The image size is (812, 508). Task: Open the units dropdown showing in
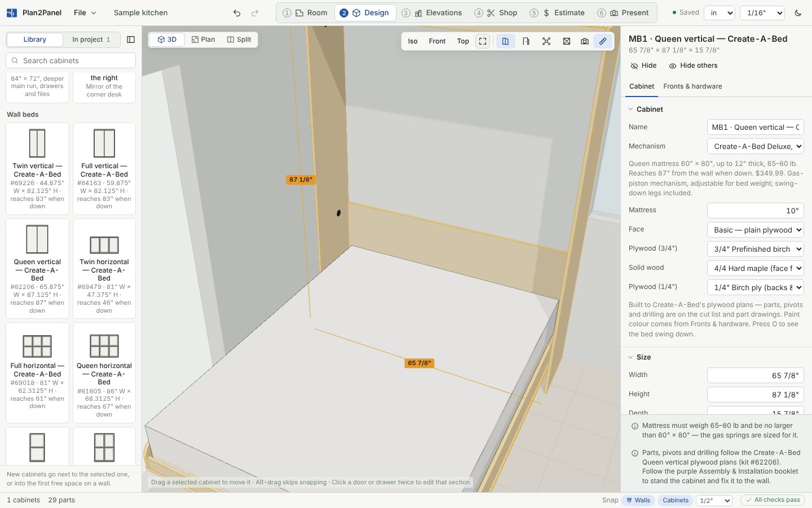point(720,13)
